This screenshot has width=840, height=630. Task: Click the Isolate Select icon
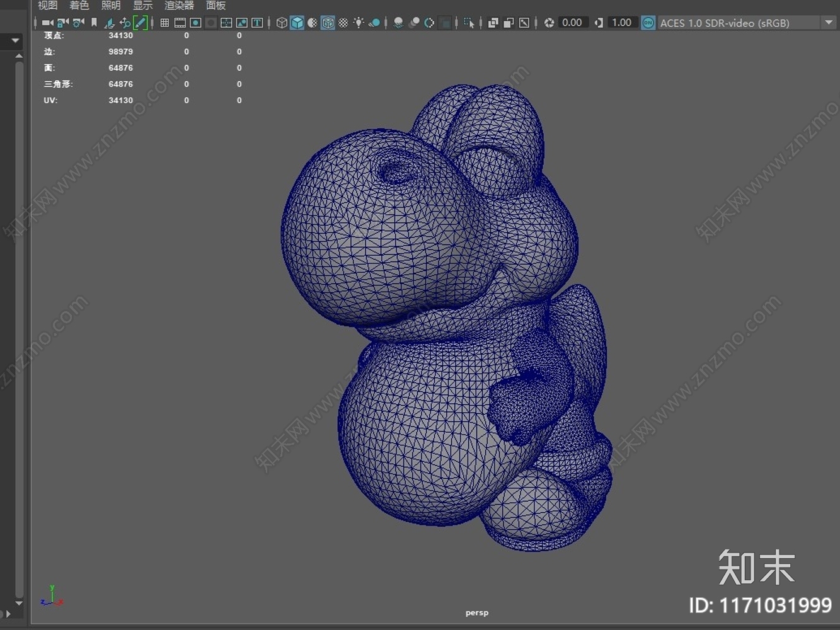(469, 23)
